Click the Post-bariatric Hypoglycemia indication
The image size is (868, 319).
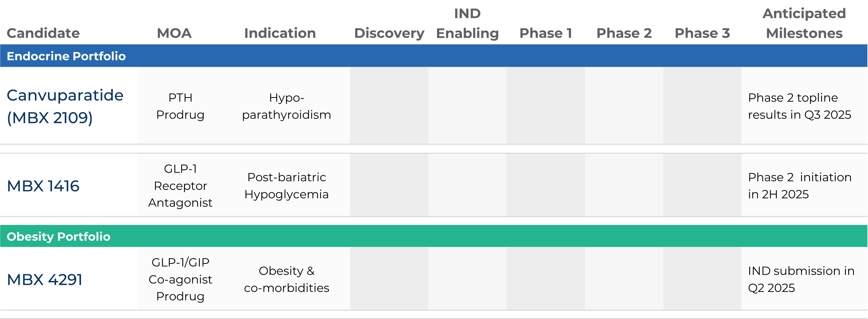coord(286,186)
